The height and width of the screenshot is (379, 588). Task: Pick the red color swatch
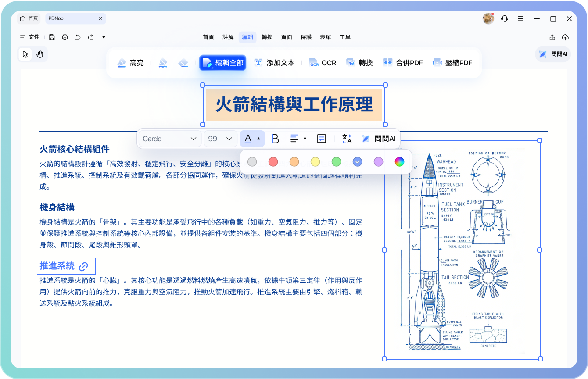tap(273, 162)
